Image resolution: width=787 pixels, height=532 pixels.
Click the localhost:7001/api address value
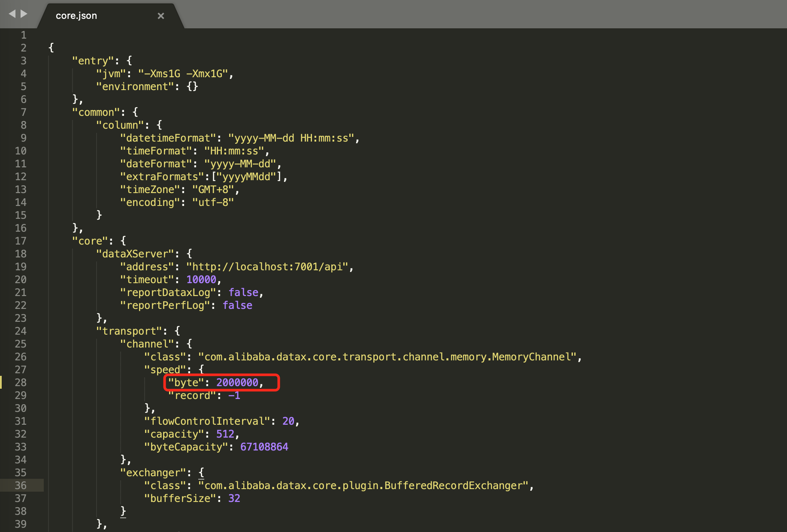(267, 267)
